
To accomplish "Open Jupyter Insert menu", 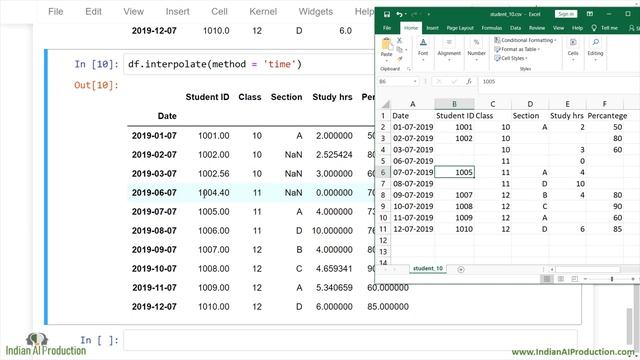I will (177, 11).
